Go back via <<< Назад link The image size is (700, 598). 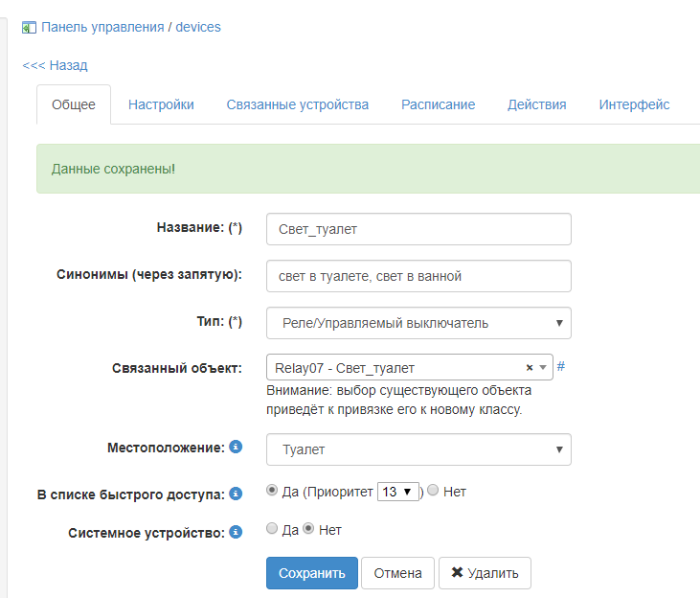pyautogui.click(x=55, y=65)
